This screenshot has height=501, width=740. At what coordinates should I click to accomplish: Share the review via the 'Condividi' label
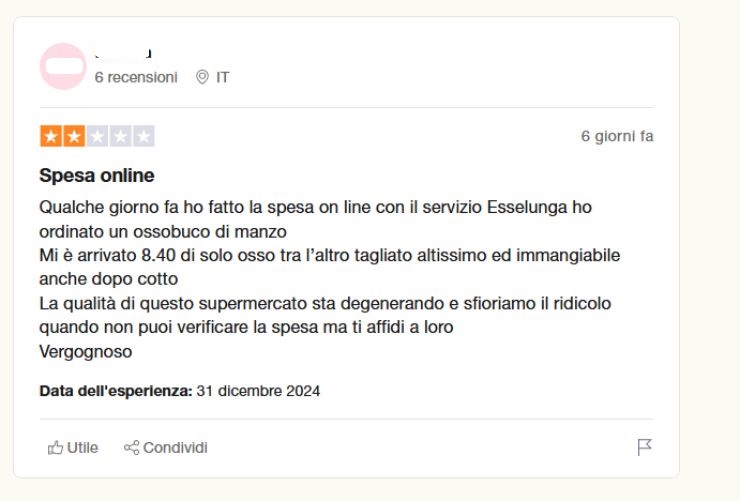click(175, 448)
